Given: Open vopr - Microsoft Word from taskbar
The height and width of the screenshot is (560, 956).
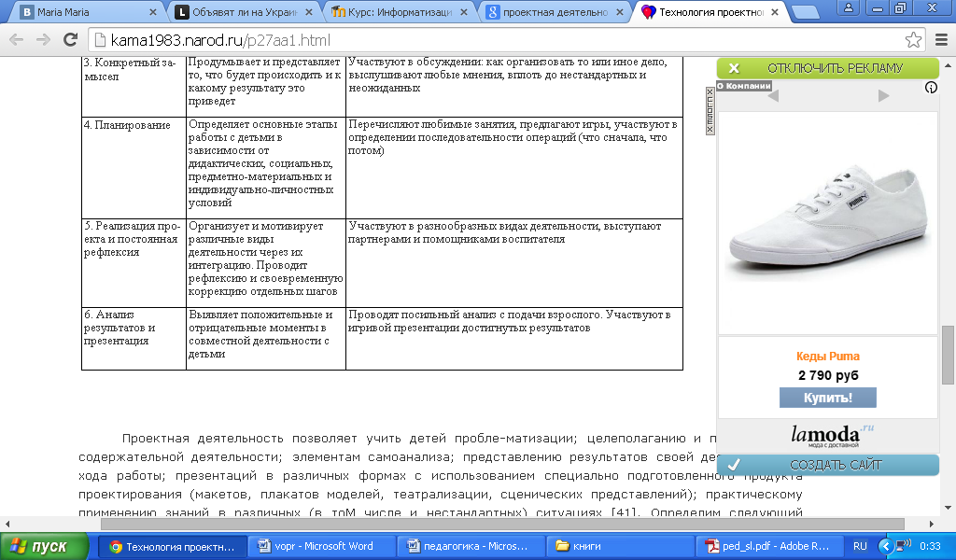Looking at the screenshot, I should (x=321, y=547).
